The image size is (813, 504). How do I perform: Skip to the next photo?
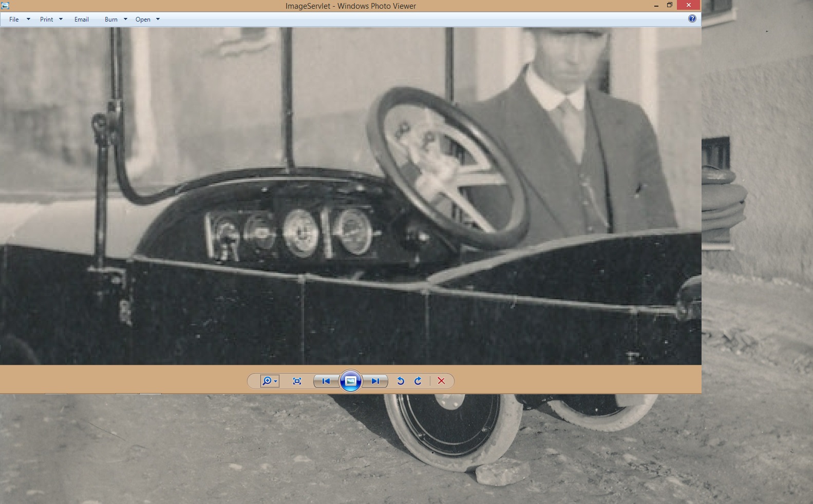[x=375, y=381]
